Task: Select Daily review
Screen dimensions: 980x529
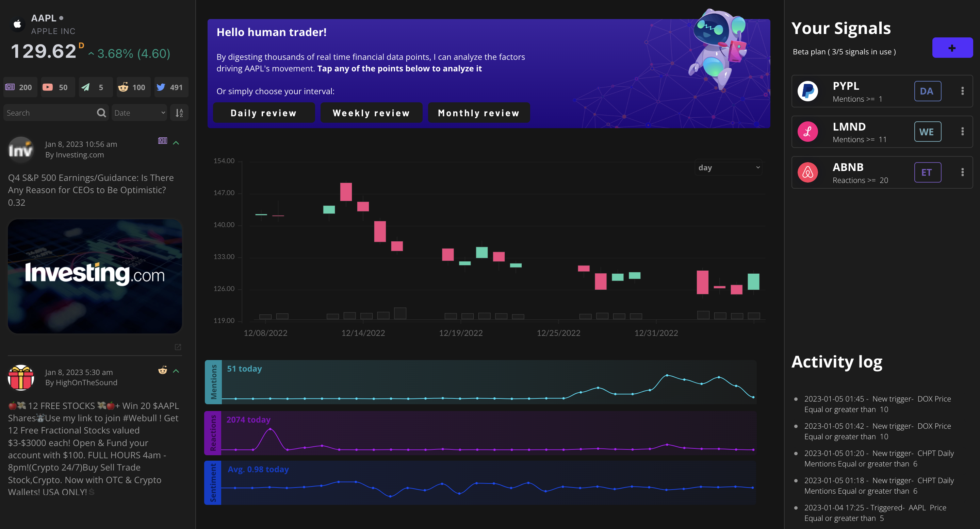Action: [x=264, y=113]
